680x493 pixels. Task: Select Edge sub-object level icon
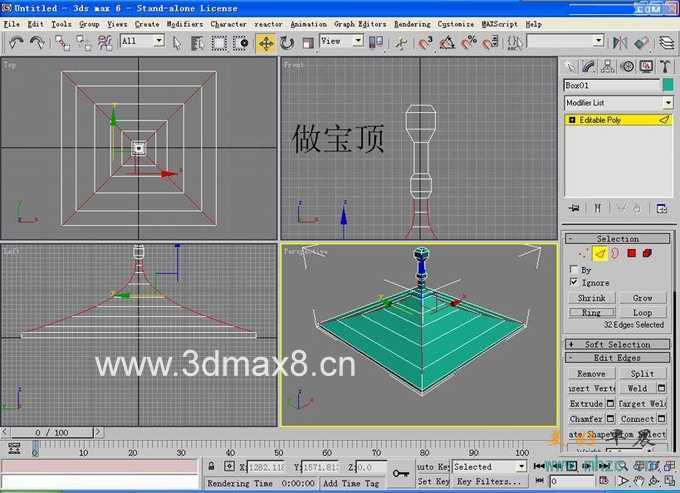point(600,253)
